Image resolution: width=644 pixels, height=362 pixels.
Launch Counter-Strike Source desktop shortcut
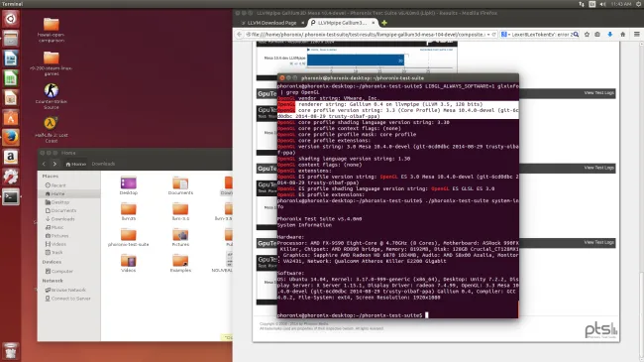pyautogui.click(x=51, y=96)
